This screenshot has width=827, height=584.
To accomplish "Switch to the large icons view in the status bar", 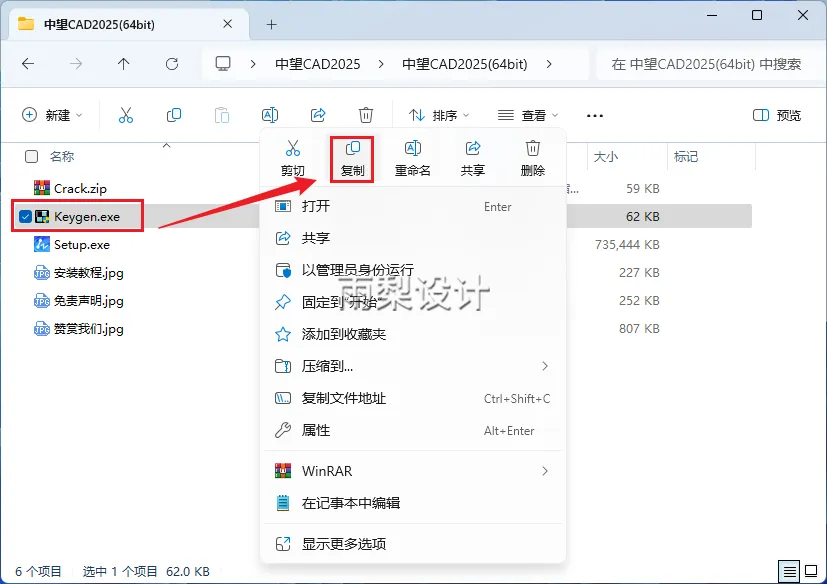I will point(811,571).
